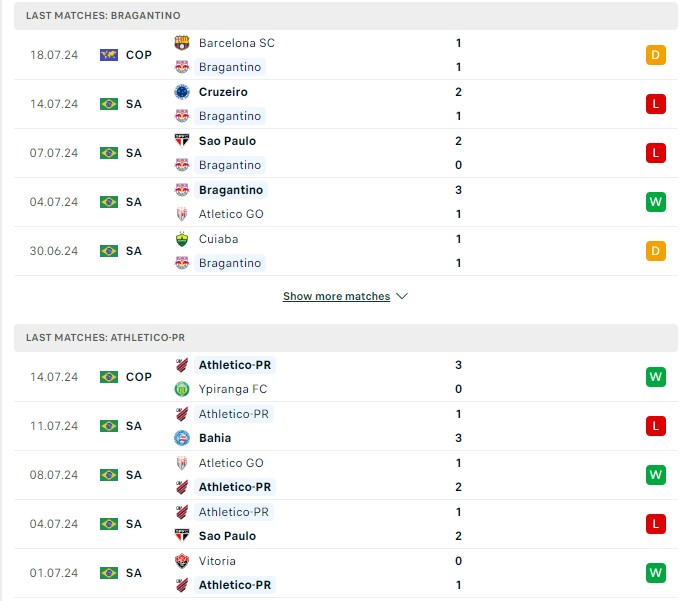The width and height of the screenshot is (690, 601).
Task: Click the Barcelona SC team crest
Action: click(x=182, y=43)
